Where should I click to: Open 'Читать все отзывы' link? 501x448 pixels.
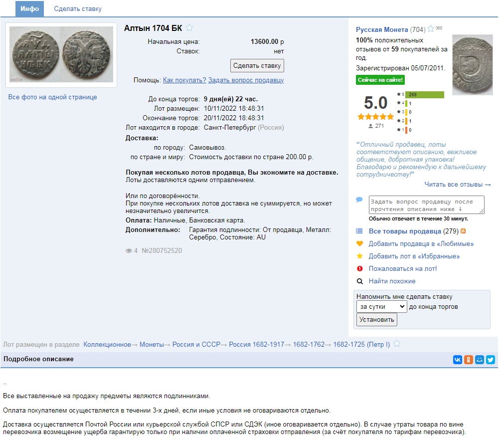[x=457, y=185]
